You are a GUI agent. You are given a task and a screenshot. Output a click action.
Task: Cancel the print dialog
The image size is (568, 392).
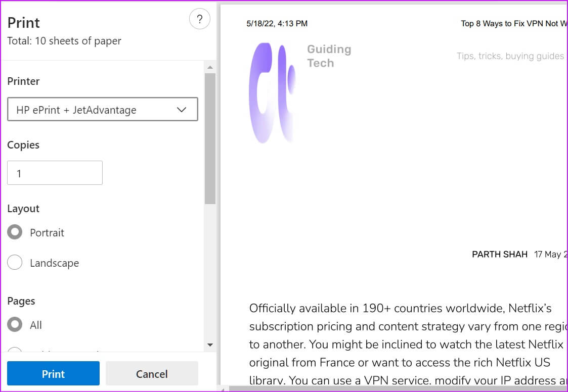point(152,373)
